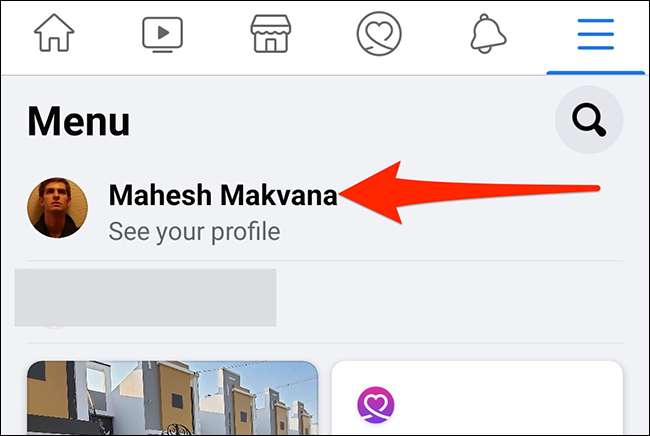This screenshot has height=436, width=650.
Task: Show notifications via the bell icon
Action: pos(488,34)
